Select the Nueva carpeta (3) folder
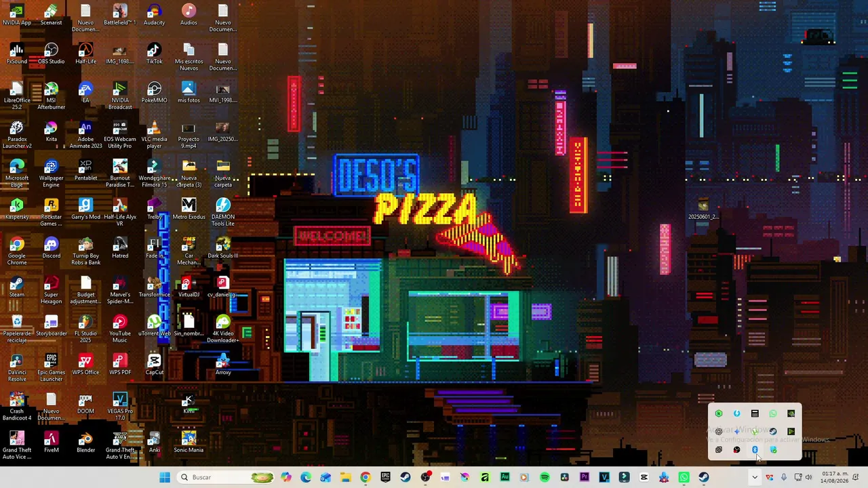The width and height of the screenshot is (868, 488). click(189, 174)
